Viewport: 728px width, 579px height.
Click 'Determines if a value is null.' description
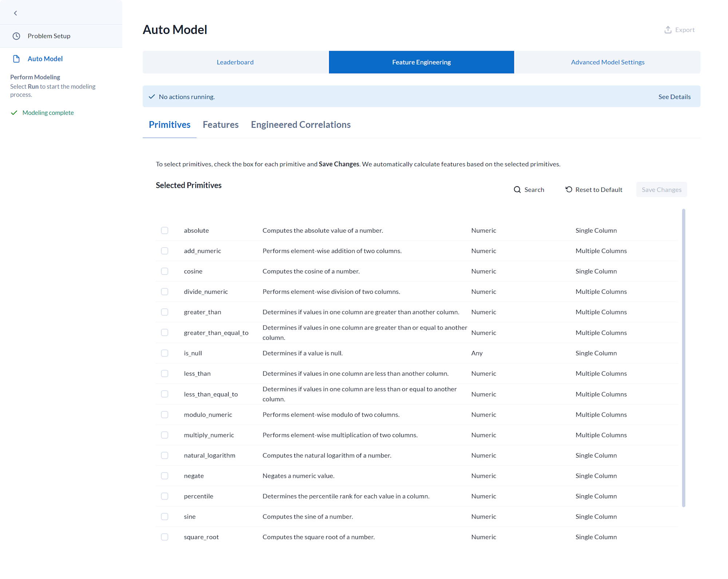coord(302,353)
